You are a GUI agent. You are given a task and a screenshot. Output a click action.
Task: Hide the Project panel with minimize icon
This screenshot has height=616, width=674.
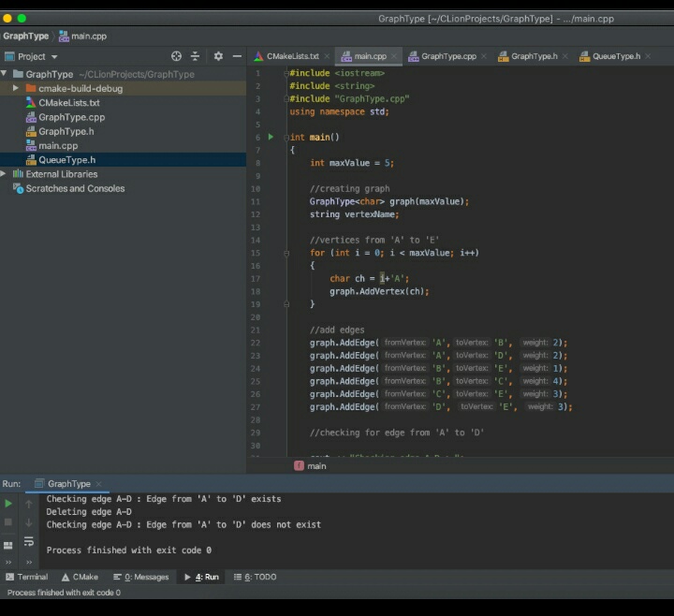pos(237,56)
